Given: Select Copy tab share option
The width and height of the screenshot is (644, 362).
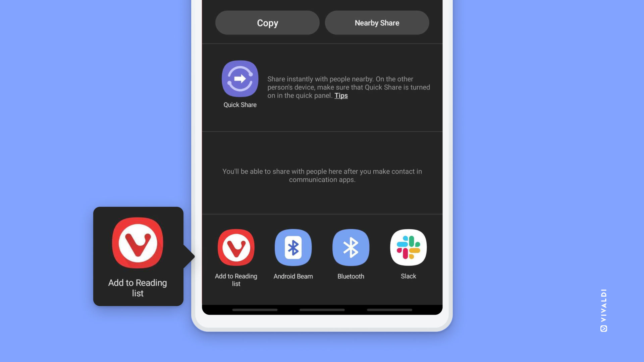Looking at the screenshot, I should pos(267,22).
